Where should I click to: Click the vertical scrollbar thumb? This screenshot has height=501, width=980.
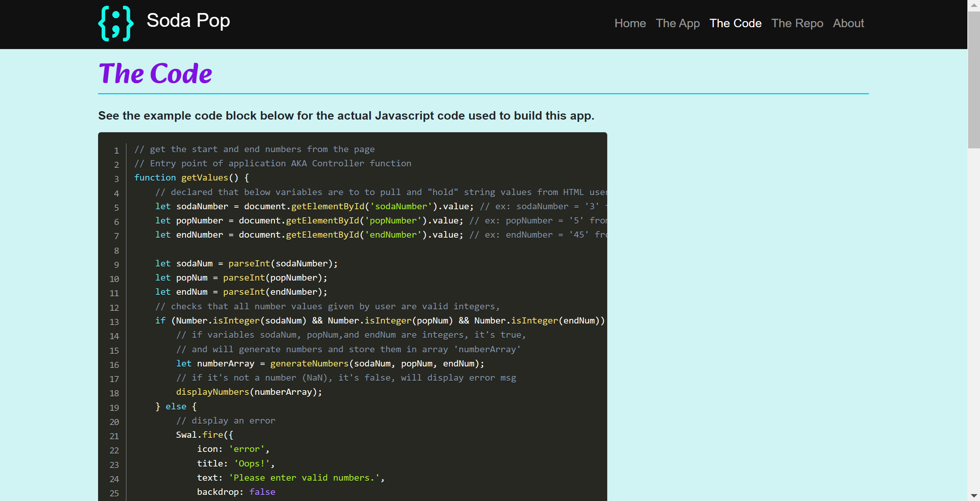pyautogui.click(x=973, y=80)
